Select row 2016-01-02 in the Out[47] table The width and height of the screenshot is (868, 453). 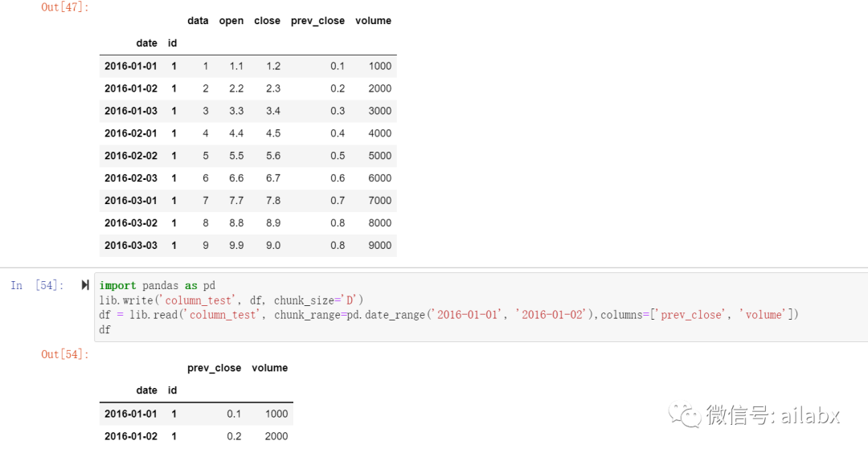(248, 88)
